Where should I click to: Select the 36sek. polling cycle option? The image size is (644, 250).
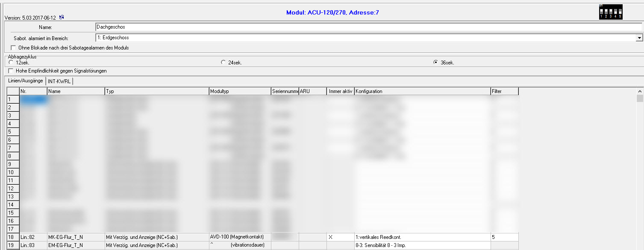pyautogui.click(x=435, y=62)
